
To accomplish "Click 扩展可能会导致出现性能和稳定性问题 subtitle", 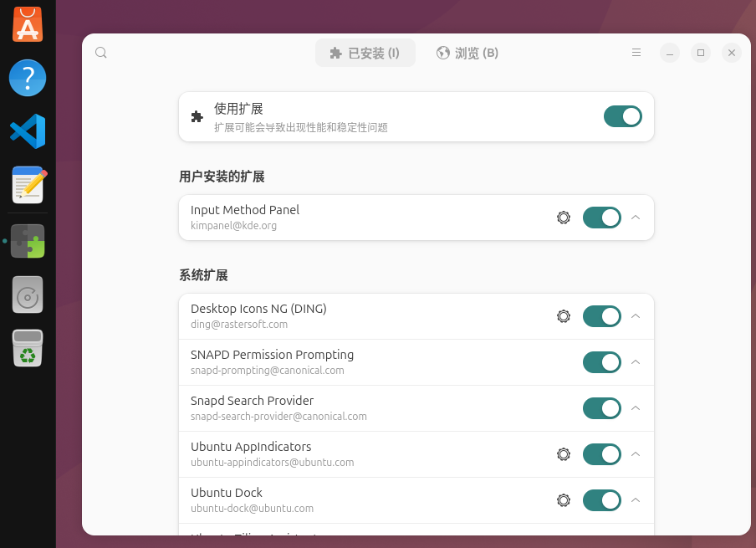I will pyautogui.click(x=301, y=127).
